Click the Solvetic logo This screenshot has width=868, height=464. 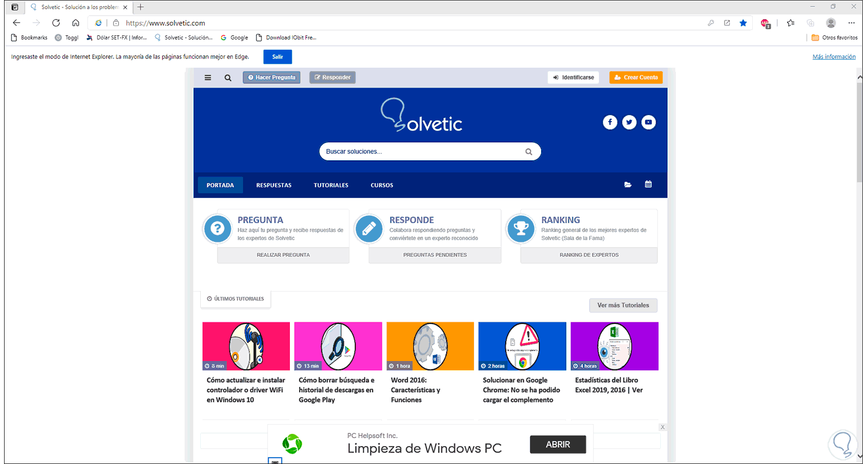coord(422,116)
